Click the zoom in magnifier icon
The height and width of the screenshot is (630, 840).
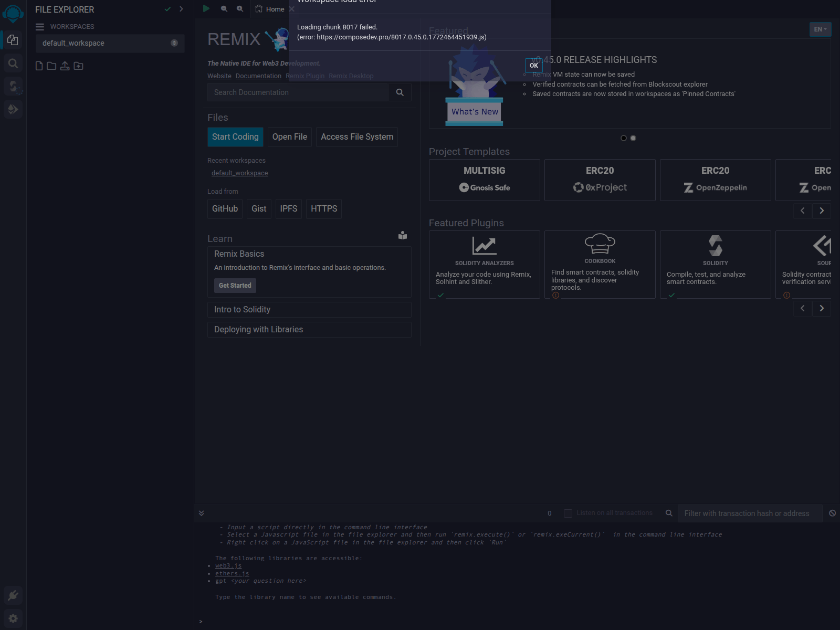240,8
